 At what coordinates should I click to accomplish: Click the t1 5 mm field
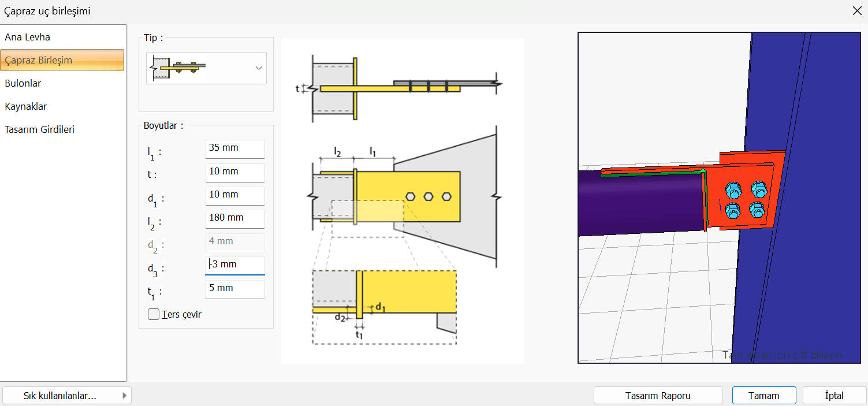[x=234, y=289]
